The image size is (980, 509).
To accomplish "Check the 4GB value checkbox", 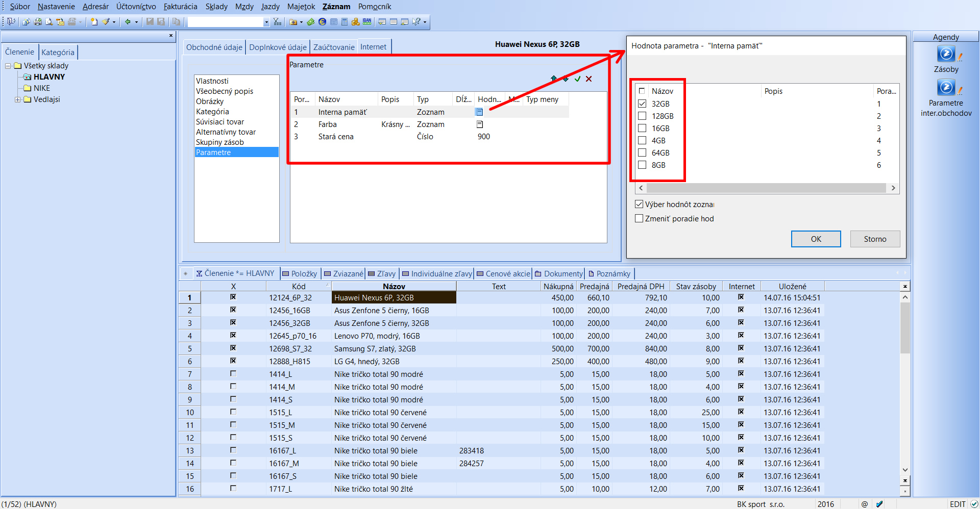I will (642, 140).
